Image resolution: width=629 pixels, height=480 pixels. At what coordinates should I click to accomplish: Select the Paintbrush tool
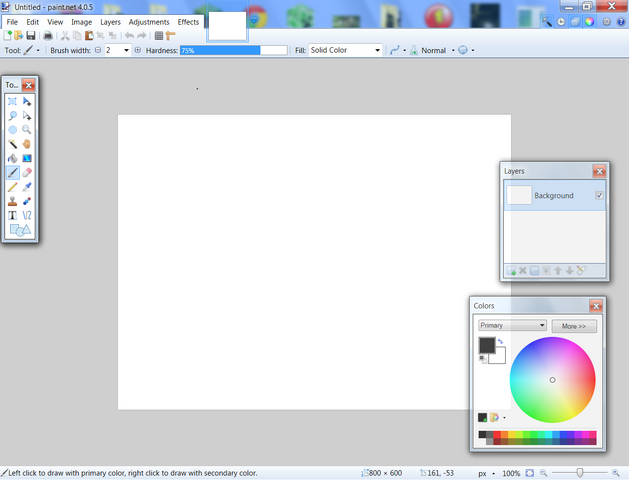pos(12,172)
